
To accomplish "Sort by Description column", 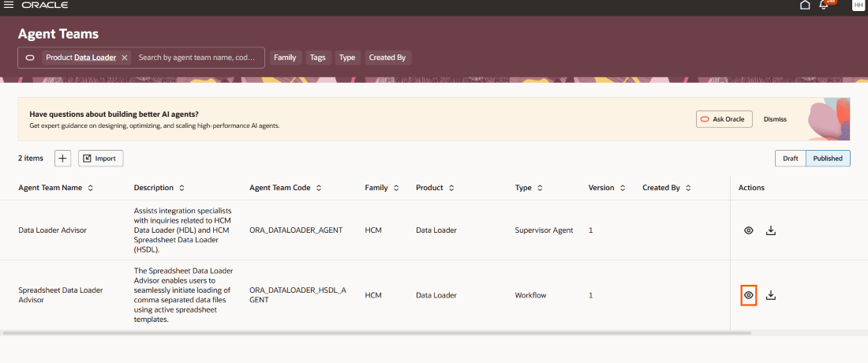I will (181, 188).
